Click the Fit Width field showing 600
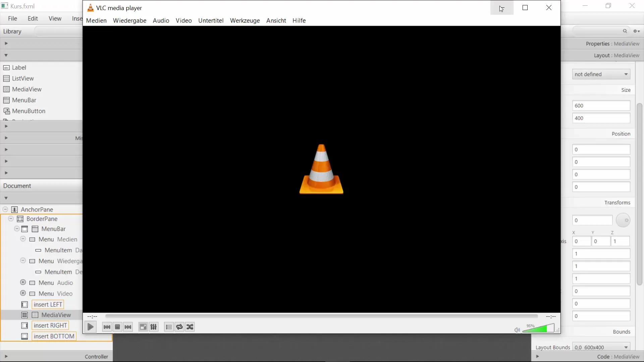Screen dimensions: 644x362 pos(601,106)
